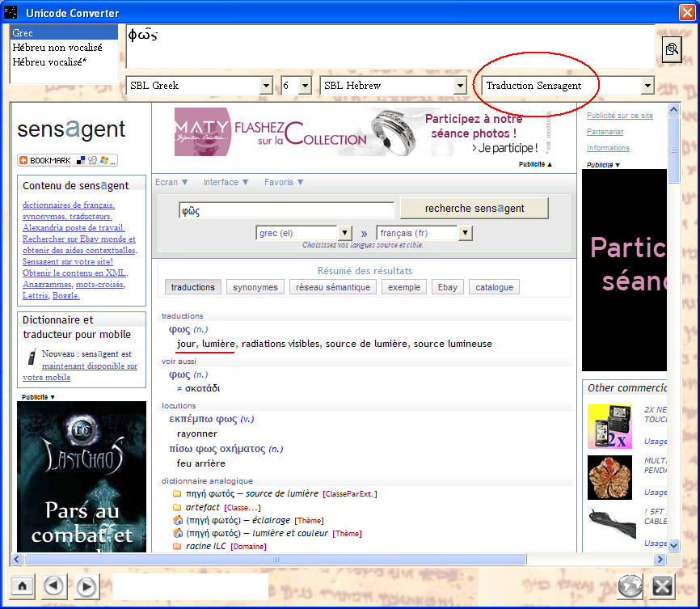Open the flower pendant product thumbnail

609,478
